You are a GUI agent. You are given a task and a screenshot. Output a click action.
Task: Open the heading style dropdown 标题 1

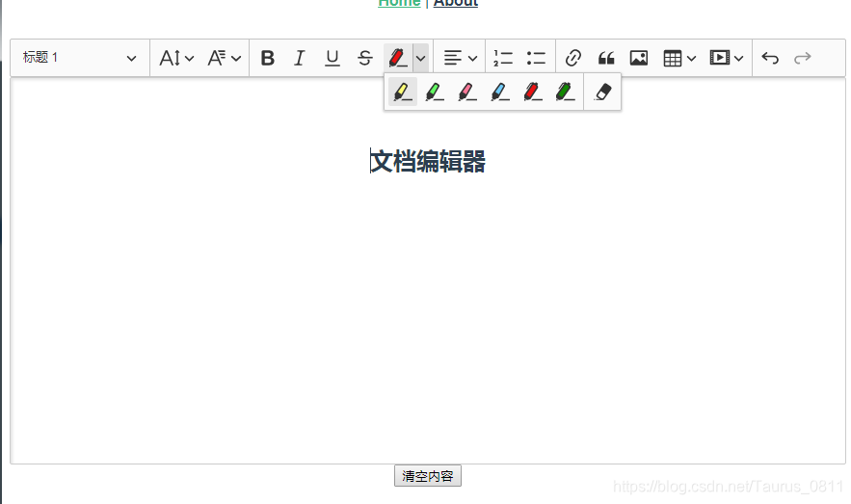point(80,58)
